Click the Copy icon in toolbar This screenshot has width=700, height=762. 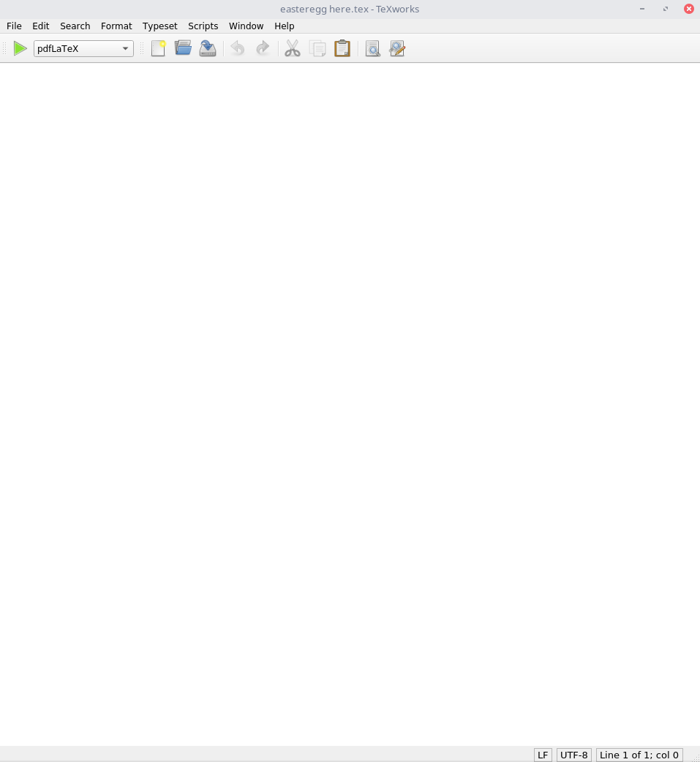[x=317, y=49]
